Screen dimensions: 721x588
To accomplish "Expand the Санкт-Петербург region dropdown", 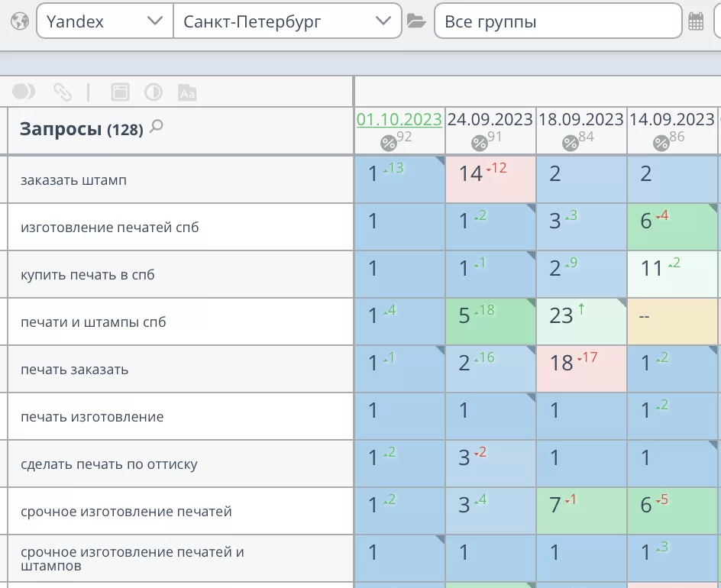I will coord(286,21).
